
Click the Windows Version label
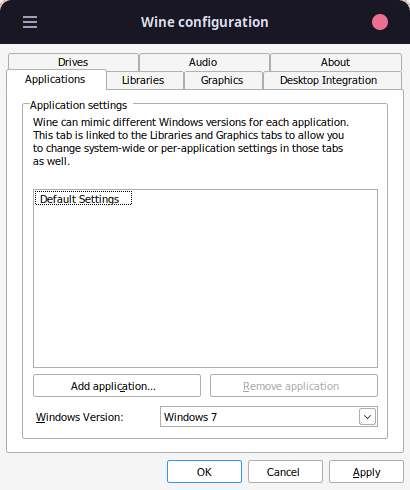coord(80,417)
